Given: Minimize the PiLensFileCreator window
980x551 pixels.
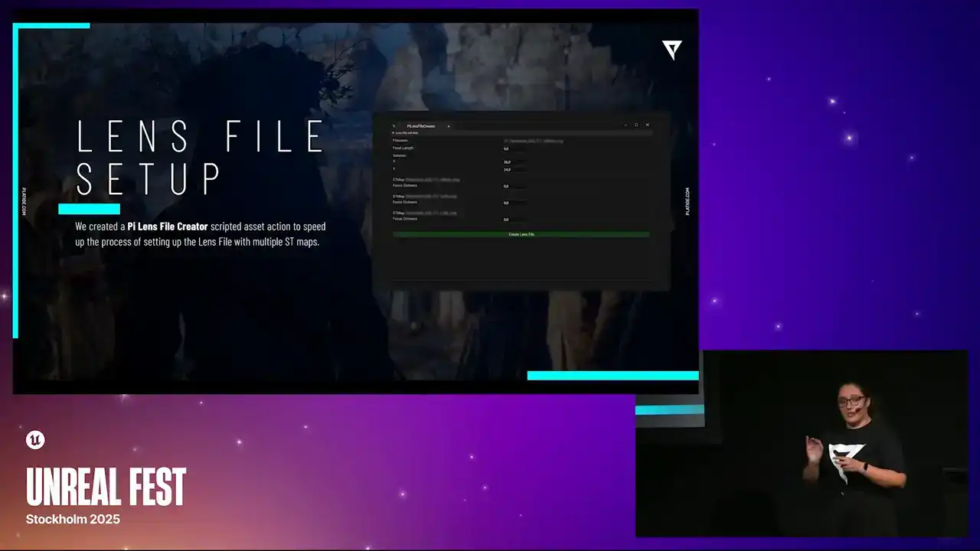Looking at the screenshot, I should tap(626, 125).
